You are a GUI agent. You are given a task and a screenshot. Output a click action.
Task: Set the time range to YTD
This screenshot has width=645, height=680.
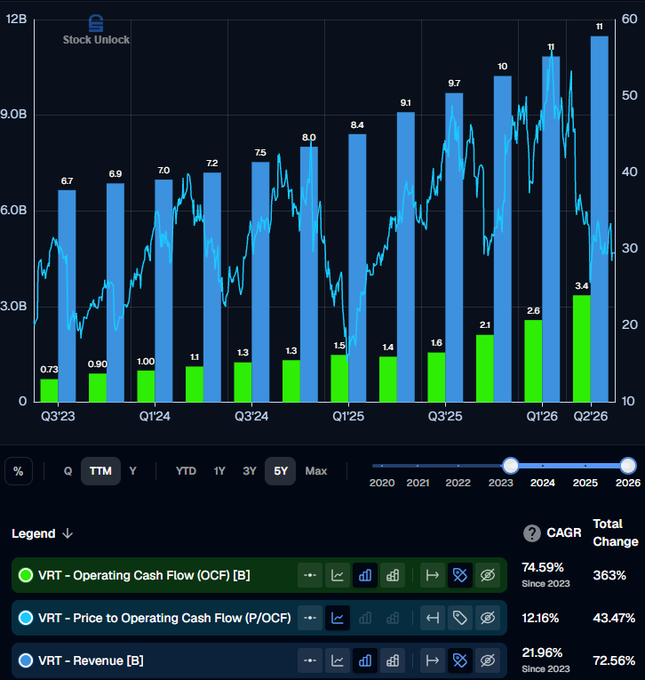tap(186, 471)
